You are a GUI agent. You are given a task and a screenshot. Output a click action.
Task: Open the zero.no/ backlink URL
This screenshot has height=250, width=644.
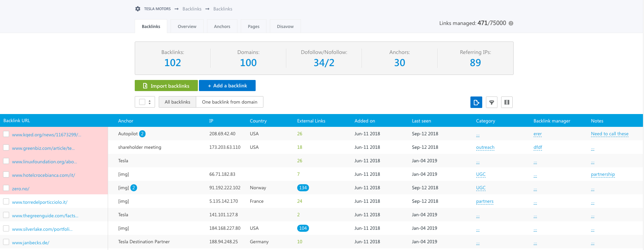(x=21, y=189)
